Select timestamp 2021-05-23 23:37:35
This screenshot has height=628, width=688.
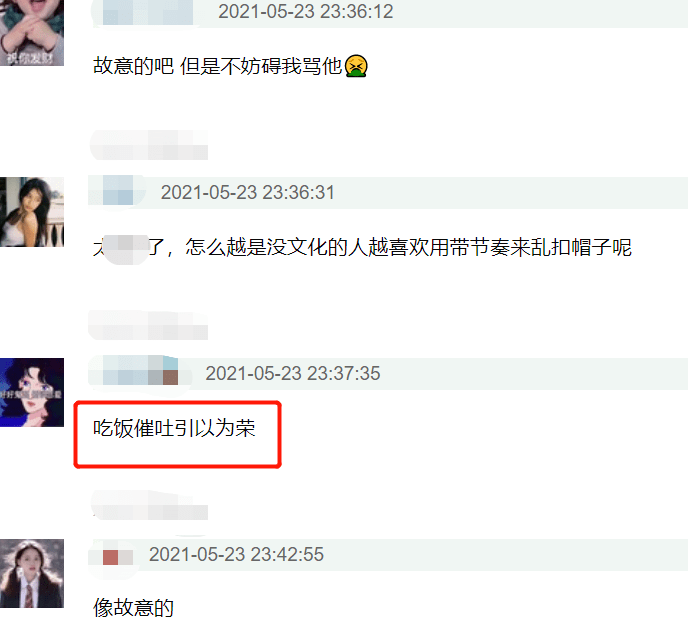(x=293, y=373)
